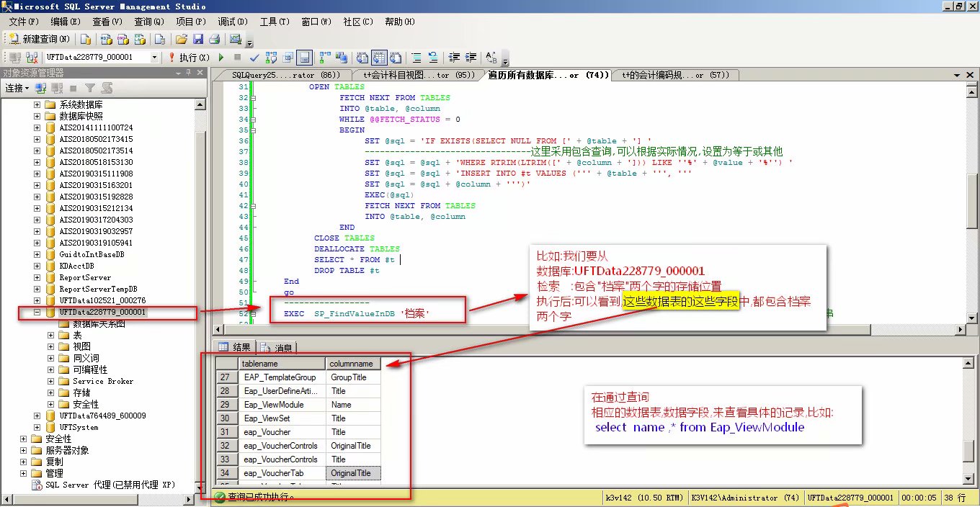Click the blue checkmark Parse icon
The width and height of the screenshot is (980, 507).
[x=254, y=57]
